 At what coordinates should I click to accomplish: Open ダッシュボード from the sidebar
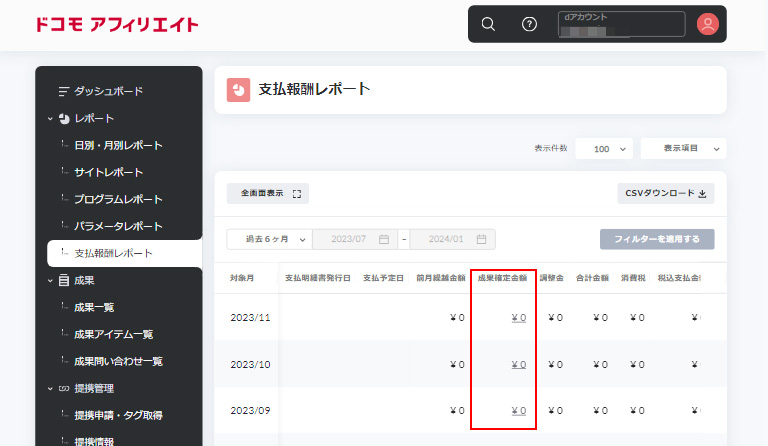pos(108,91)
